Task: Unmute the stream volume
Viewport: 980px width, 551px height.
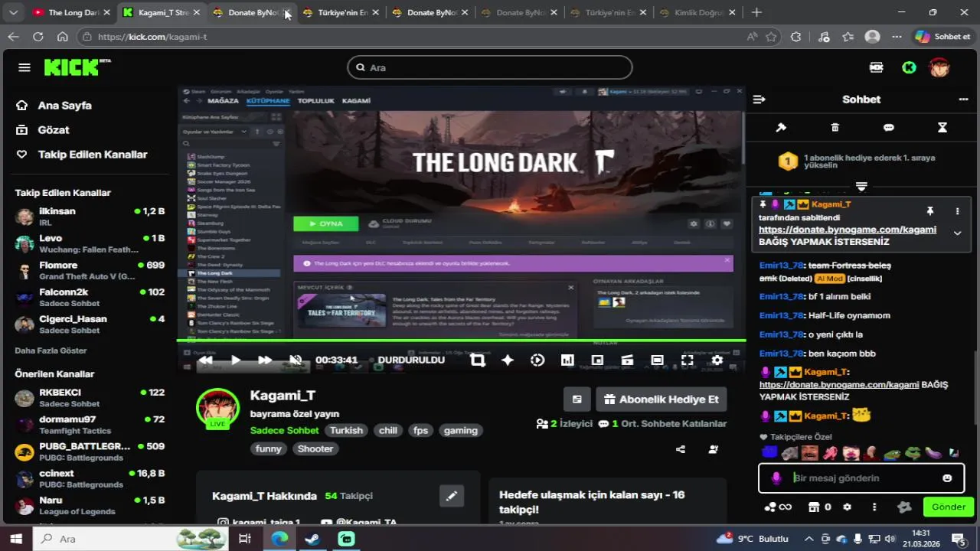Action: tap(296, 360)
